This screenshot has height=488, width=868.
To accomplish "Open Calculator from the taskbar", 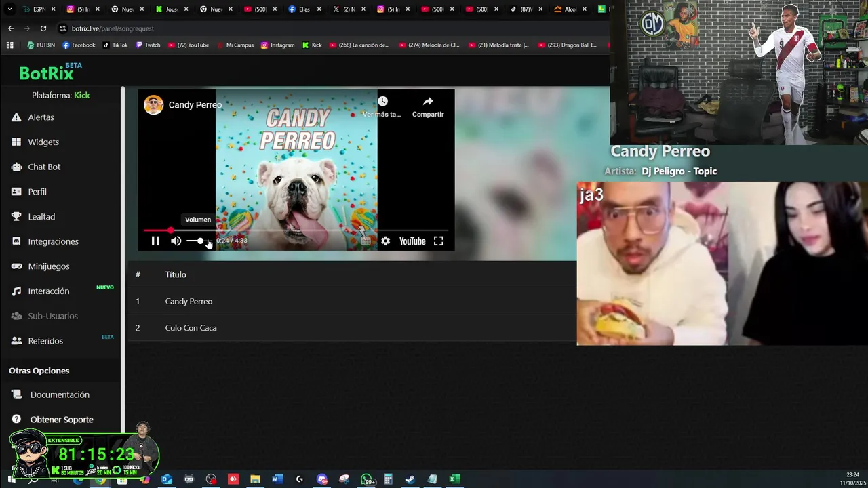I will point(388,479).
